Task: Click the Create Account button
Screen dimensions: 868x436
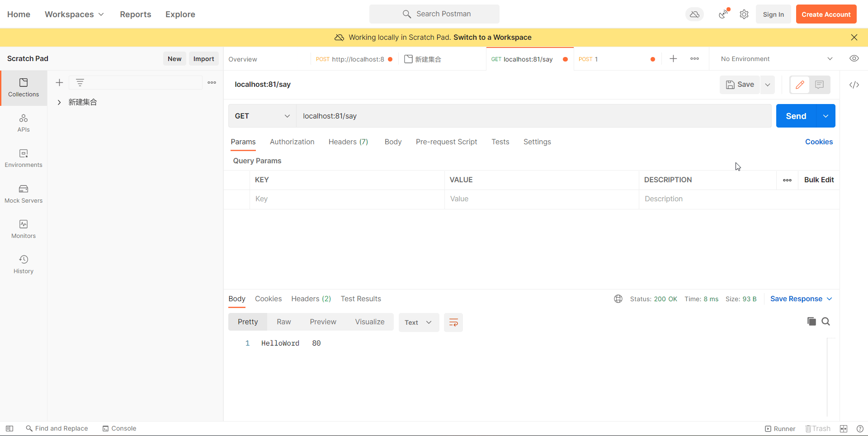Action: [826, 14]
